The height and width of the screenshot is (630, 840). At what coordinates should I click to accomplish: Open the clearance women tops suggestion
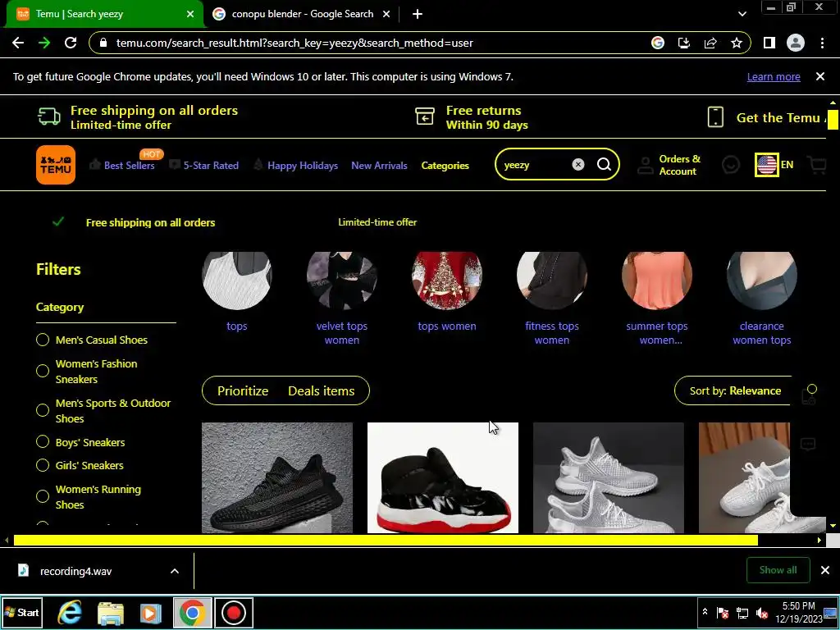[x=762, y=299]
